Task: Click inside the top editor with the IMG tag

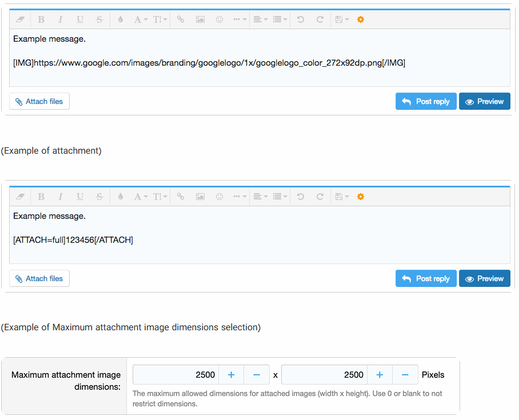Action: click(259, 58)
